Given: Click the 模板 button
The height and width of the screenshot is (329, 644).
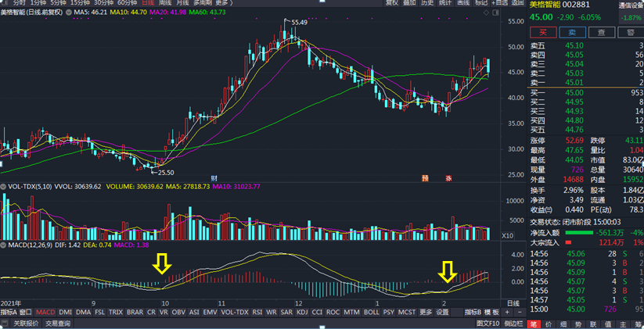Looking at the screenshot, I should pyautogui.click(x=492, y=312).
